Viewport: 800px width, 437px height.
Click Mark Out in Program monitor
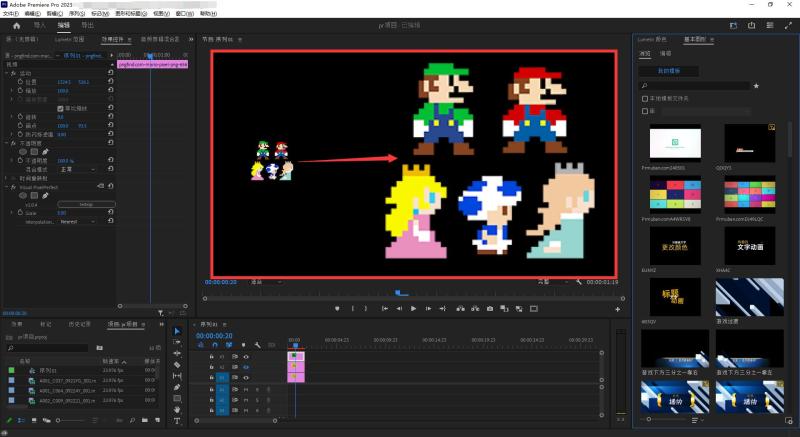[x=365, y=309]
